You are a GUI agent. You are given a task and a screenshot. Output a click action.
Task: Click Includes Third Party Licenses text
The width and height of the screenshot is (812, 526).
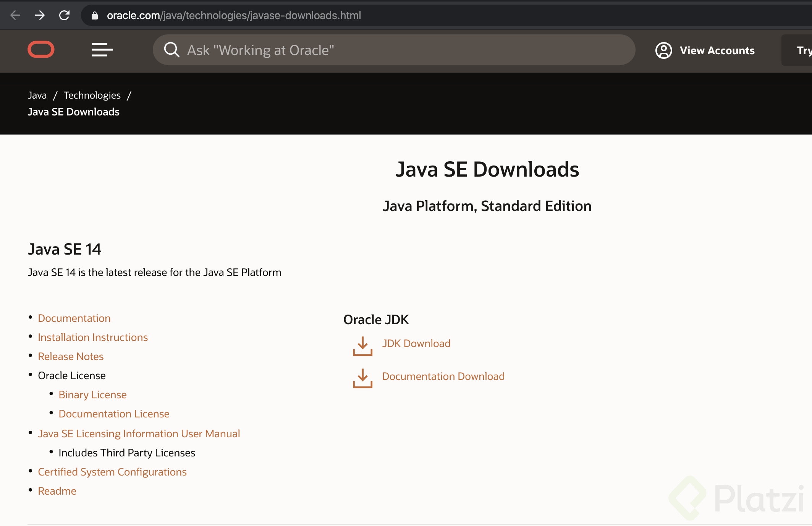tap(127, 453)
